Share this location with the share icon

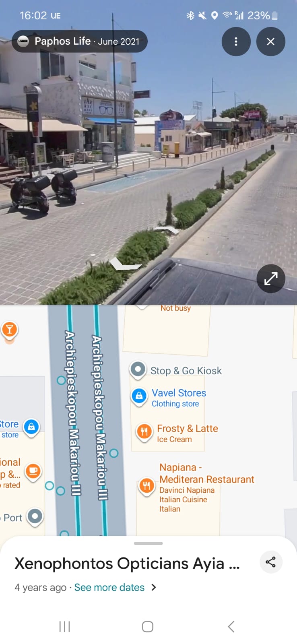[271, 562]
